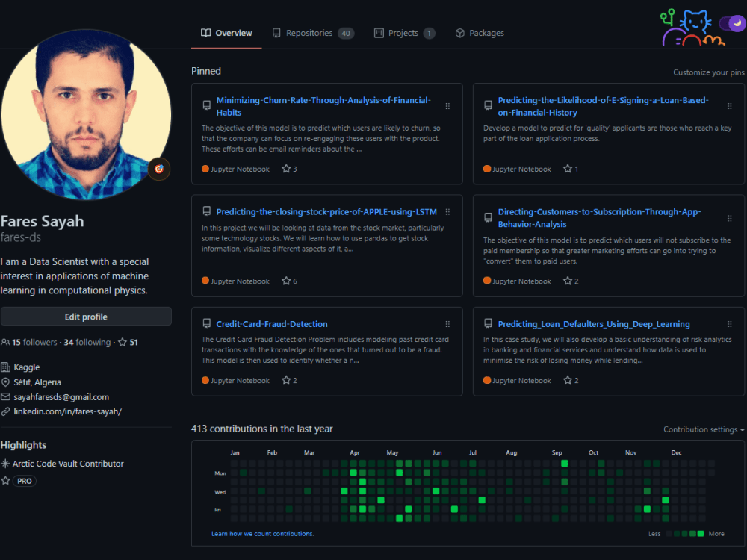Open the 51 starred repositories link
The height and width of the screenshot is (560, 747).
pyautogui.click(x=128, y=343)
